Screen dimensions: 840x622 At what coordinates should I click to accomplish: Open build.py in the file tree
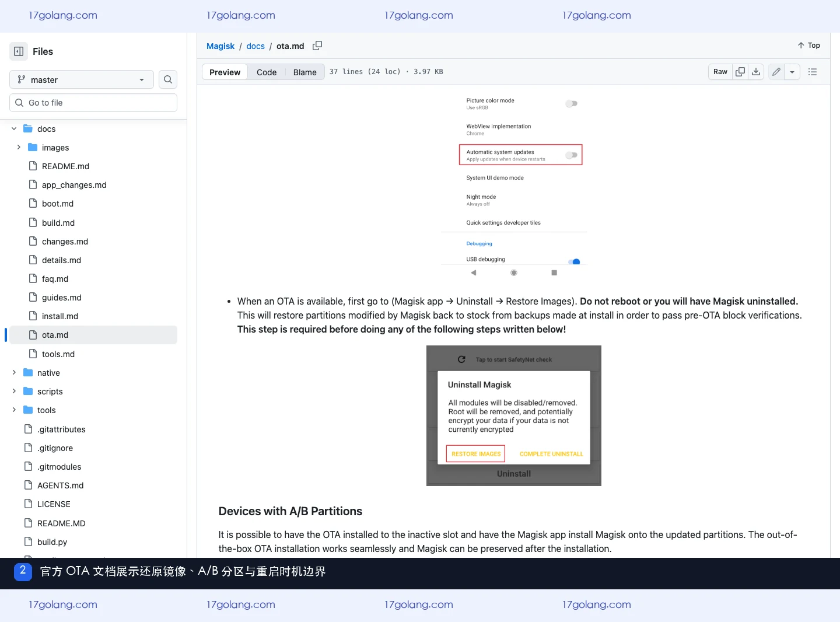point(52,542)
